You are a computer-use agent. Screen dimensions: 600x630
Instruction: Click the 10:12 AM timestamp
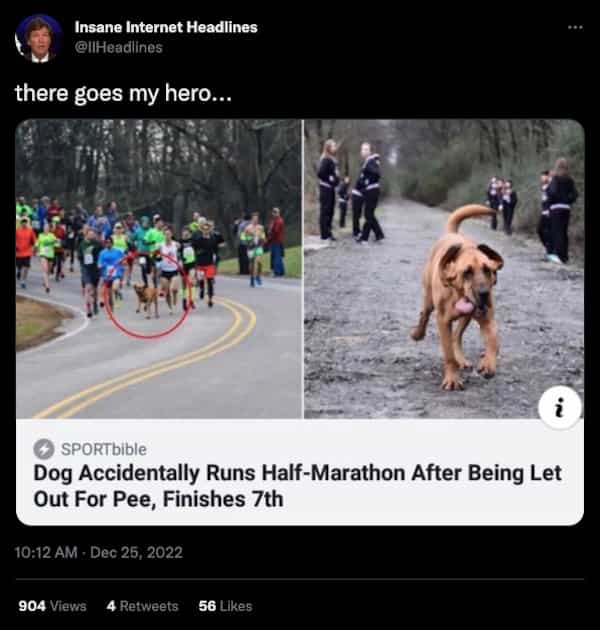pyautogui.click(x=46, y=552)
